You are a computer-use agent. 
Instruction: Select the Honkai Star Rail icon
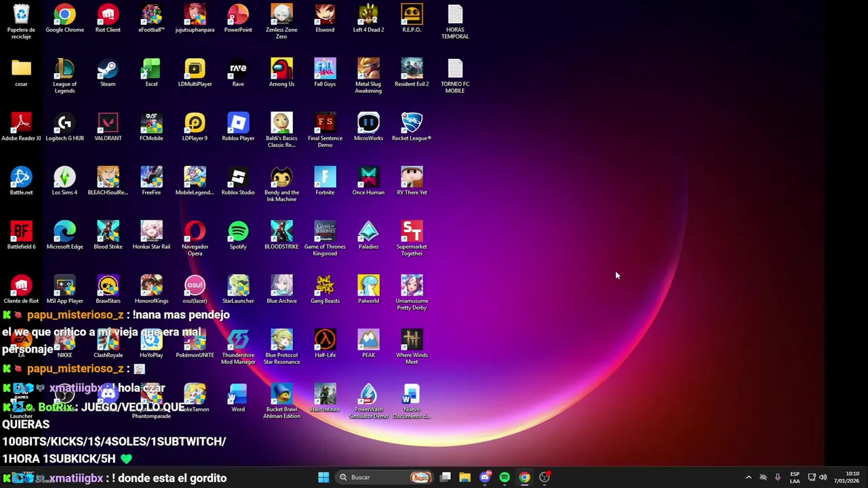tap(151, 235)
